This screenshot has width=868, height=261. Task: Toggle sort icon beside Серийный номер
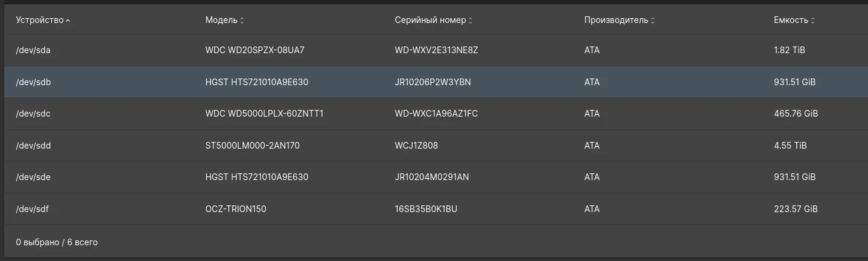point(470,21)
